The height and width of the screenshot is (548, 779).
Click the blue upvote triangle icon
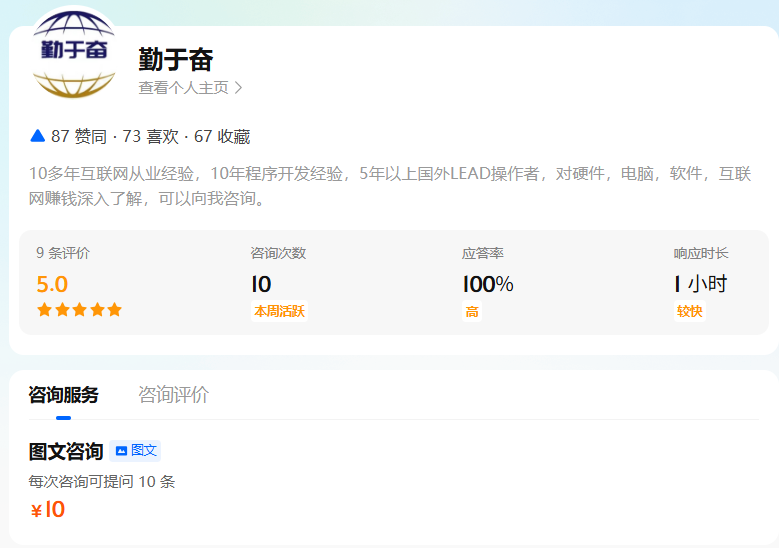(x=38, y=136)
